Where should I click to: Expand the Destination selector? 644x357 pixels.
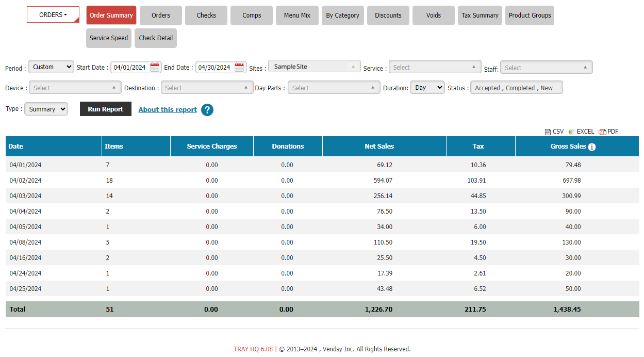pos(207,88)
